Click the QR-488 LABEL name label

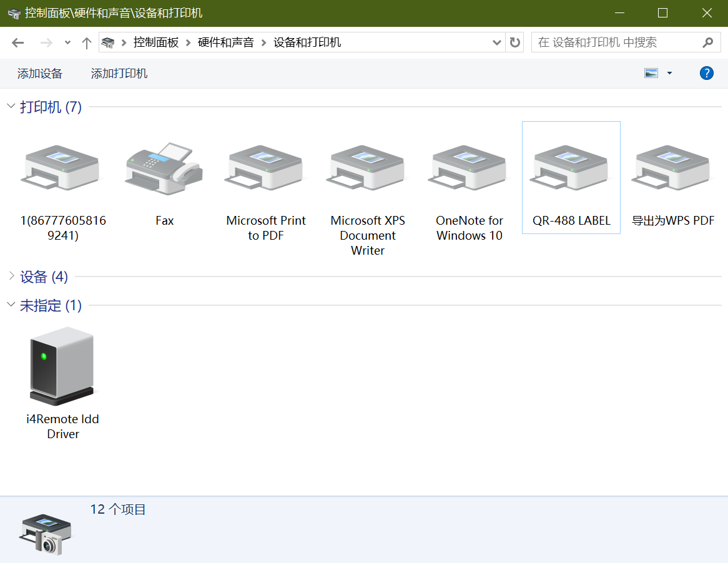click(x=571, y=220)
